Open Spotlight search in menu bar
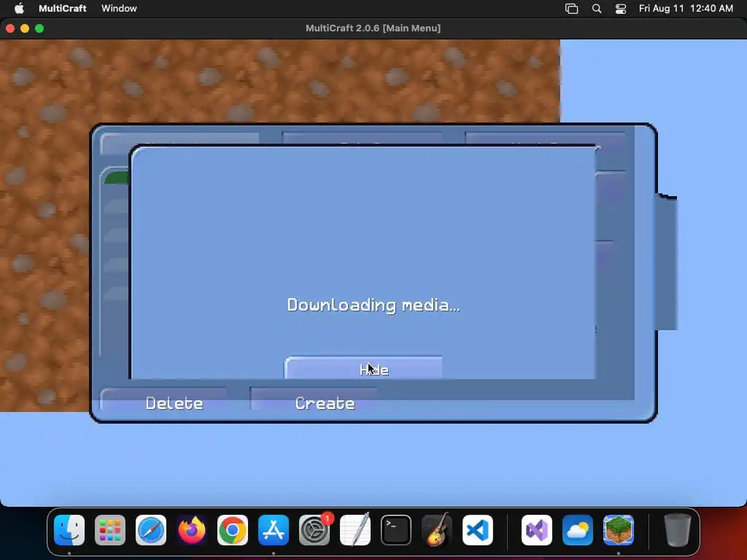The height and width of the screenshot is (560, 747). point(597,9)
